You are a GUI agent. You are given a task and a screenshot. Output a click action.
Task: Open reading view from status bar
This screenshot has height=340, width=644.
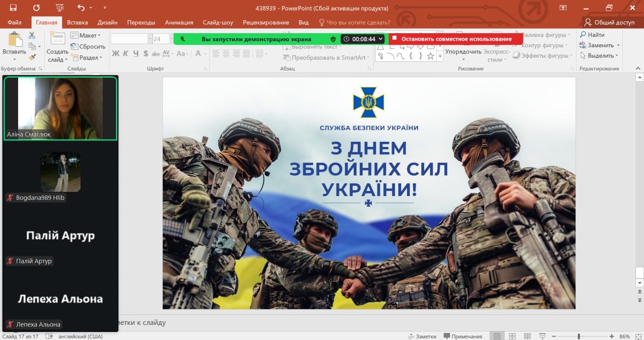[527, 336]
